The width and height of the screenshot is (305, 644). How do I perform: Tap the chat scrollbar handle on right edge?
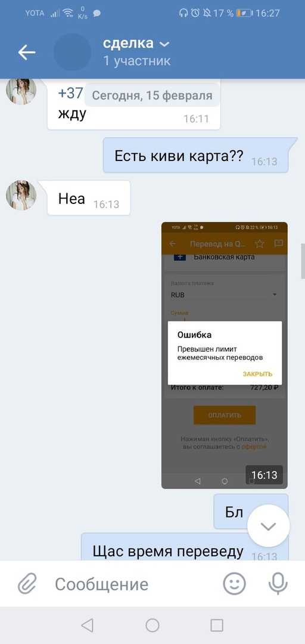pos(303,261)
